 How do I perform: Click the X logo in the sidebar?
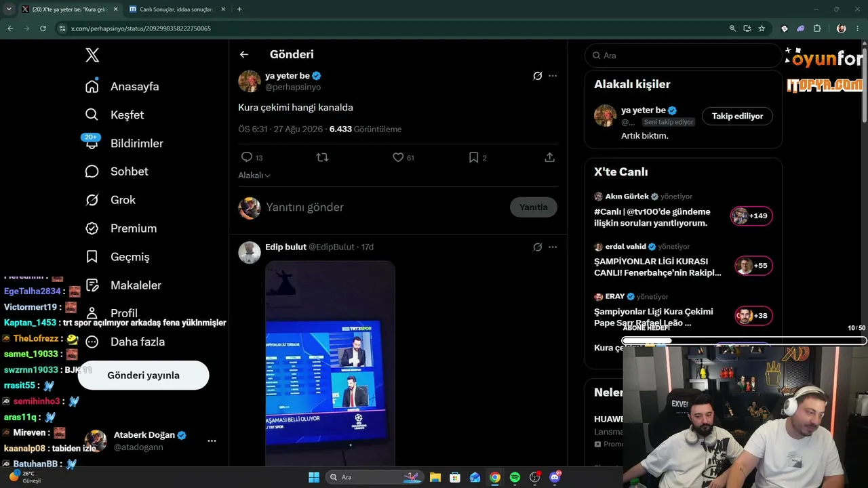pyautogui.click(x=92, y=56)
